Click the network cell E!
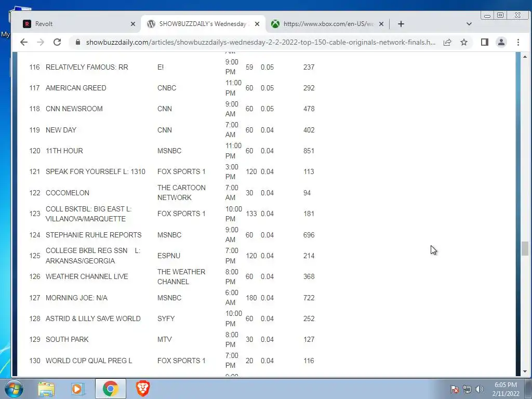The width and height of the screenshot is (532, 399). point(161,67)
